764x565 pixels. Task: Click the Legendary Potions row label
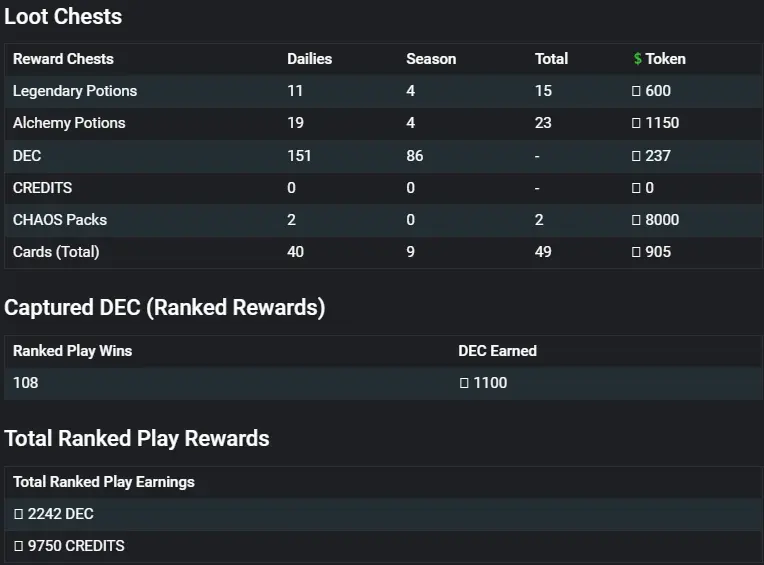tap(75, 91)
